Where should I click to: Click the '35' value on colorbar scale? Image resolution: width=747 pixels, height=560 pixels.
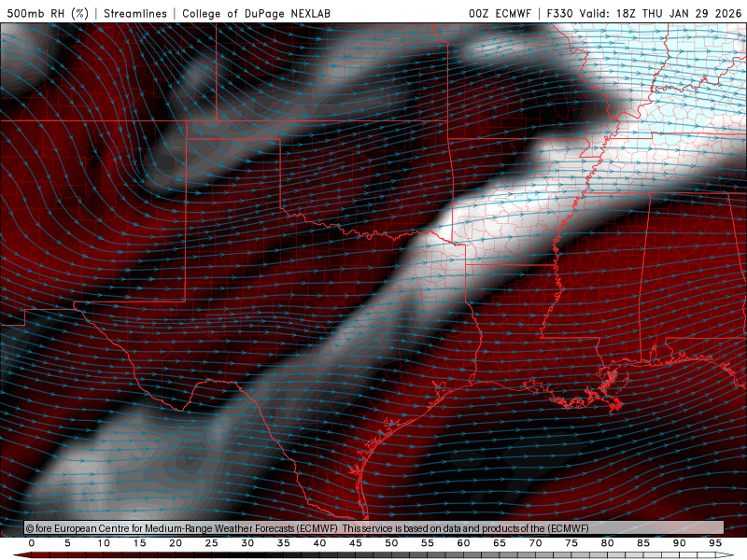(x=284, y=543)
